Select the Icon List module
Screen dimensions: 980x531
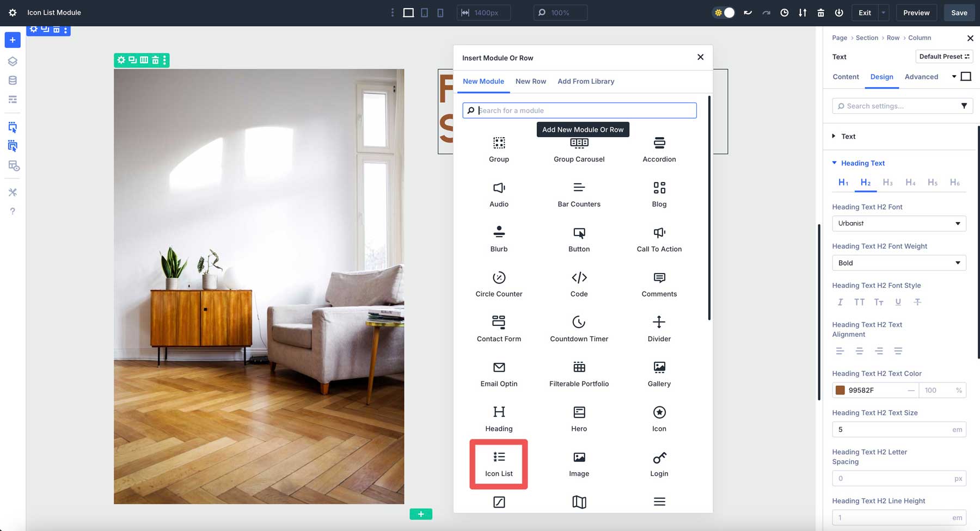click(498, 464)
